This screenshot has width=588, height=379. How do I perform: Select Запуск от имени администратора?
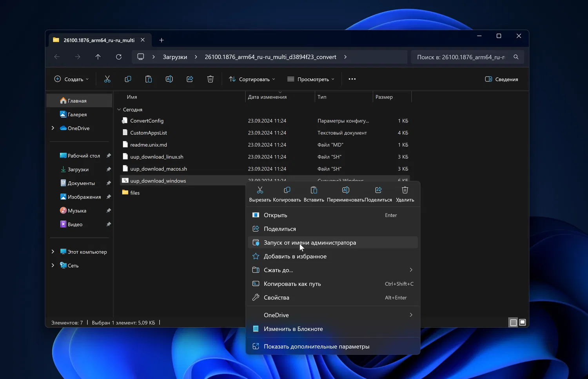point(310,243)
